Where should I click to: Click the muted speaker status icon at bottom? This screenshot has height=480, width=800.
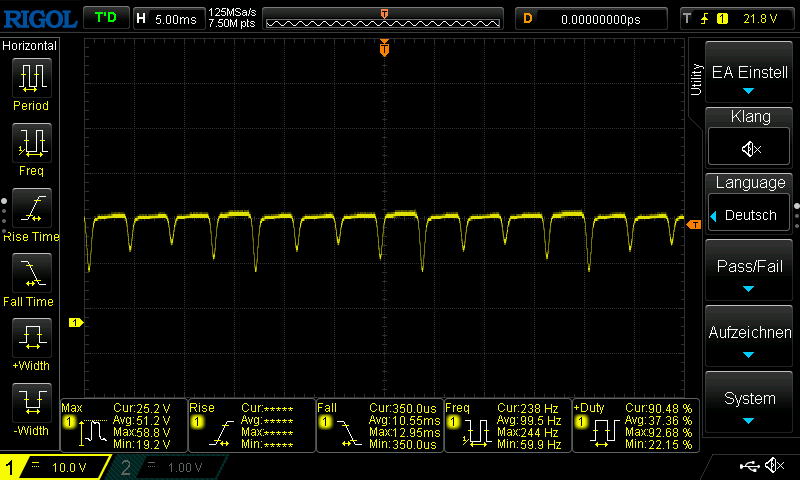pos(775,465)
